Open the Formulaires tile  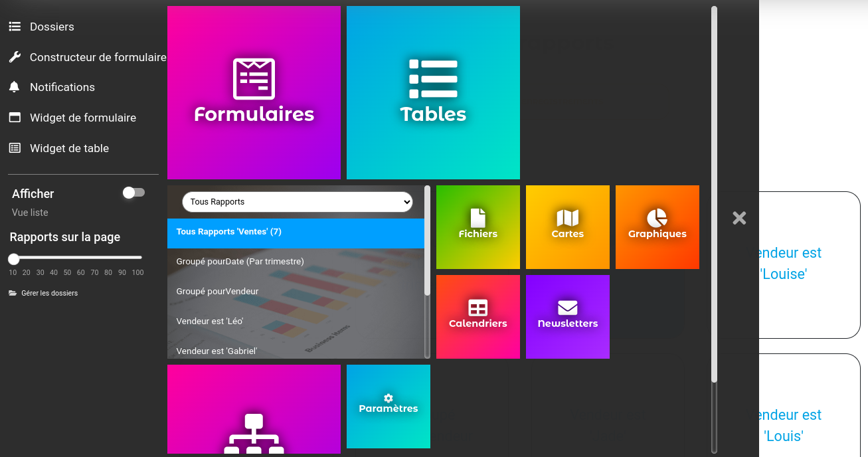254,92
